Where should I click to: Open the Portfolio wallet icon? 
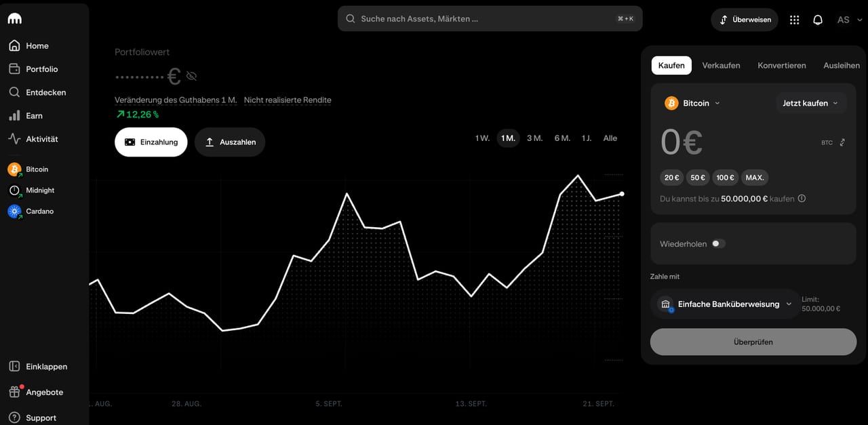click(14, 69)
